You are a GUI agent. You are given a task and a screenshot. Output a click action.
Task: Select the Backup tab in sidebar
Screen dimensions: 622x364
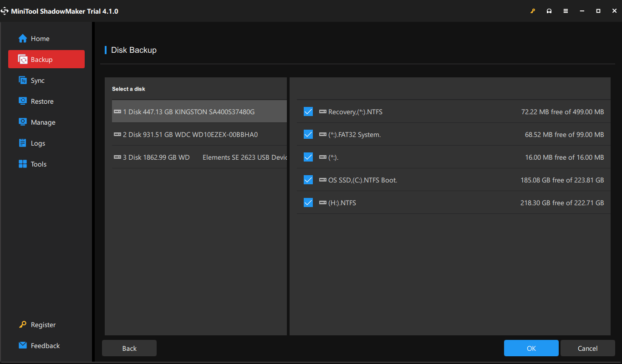point(46,59)
